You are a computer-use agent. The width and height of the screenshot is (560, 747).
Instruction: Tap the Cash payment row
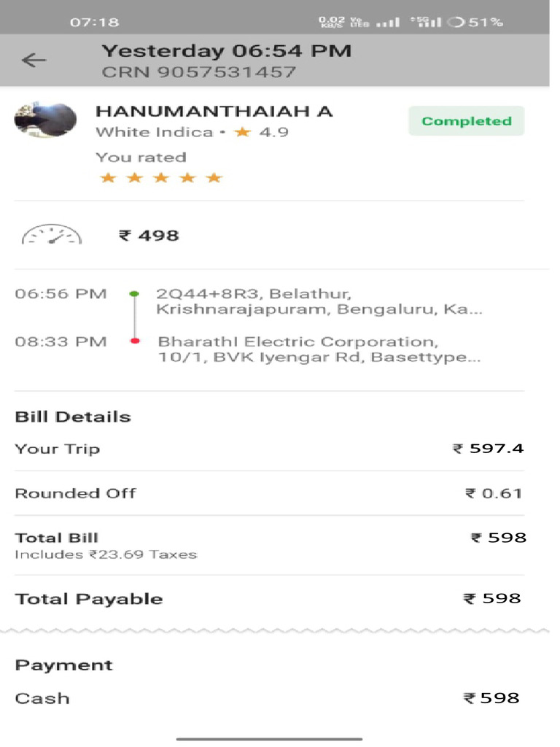click(x=269, y=698)
